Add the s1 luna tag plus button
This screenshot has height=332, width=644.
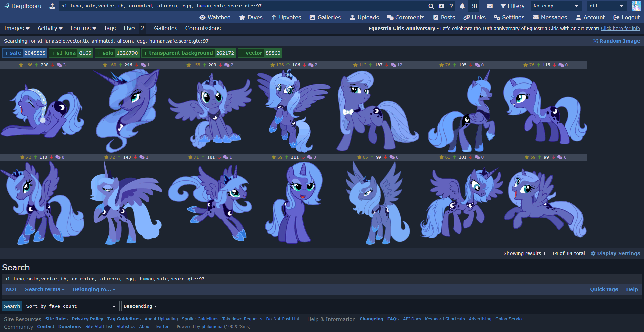coord(53,53)
